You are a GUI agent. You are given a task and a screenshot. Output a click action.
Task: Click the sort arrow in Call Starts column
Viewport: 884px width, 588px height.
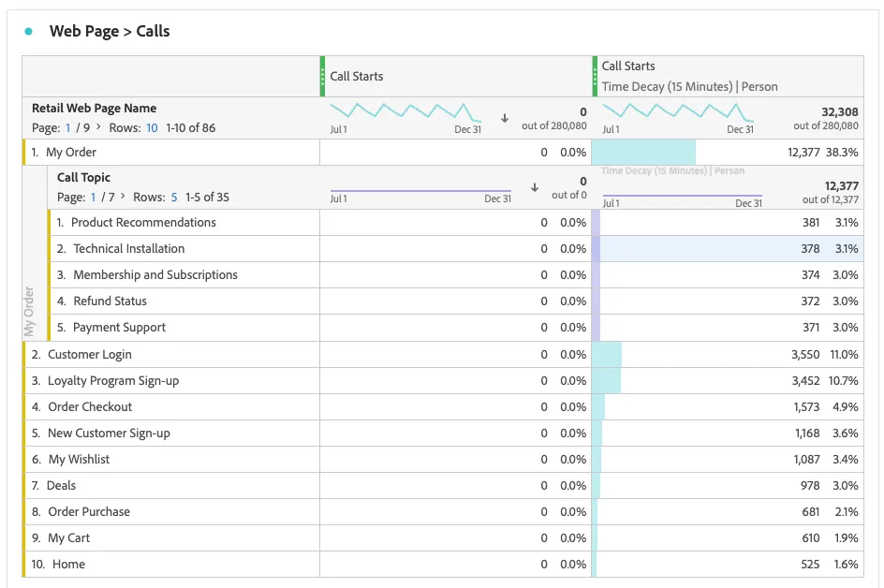click(x=505, y=118)
